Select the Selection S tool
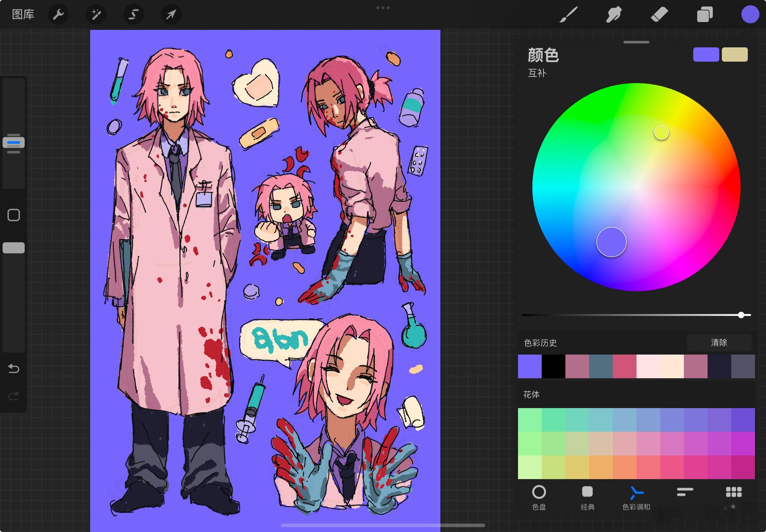766x532 pixels. point(134,14)
